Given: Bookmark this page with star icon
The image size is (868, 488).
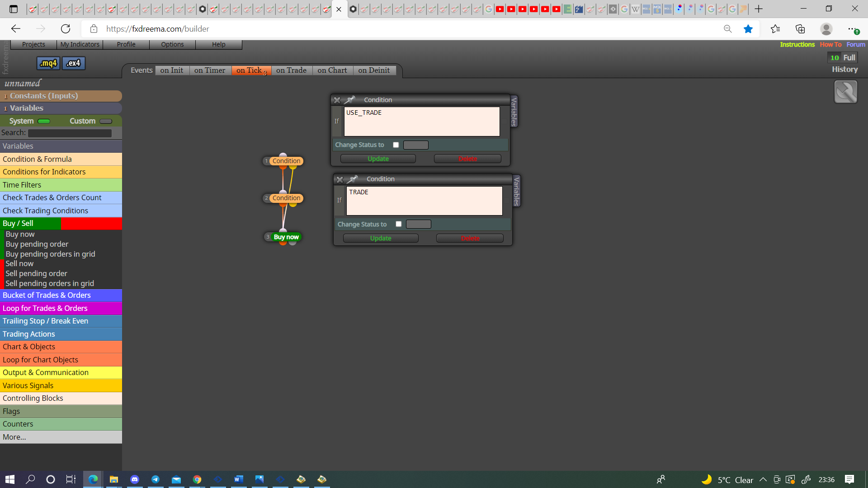Looking at the screenshot, I should (748, 29).
